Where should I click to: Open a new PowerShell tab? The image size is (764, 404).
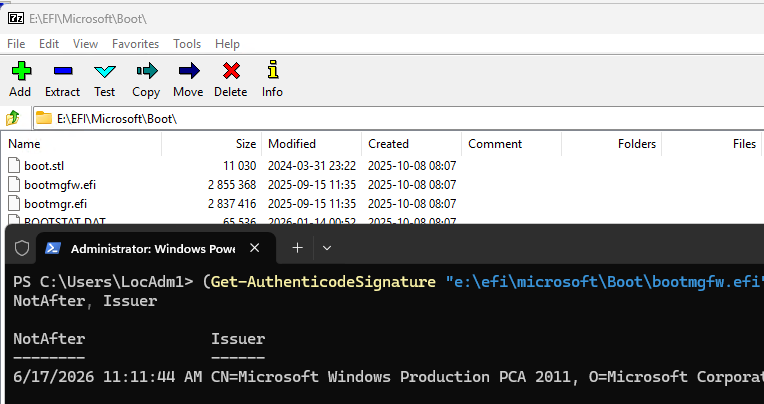click(297, 248)
